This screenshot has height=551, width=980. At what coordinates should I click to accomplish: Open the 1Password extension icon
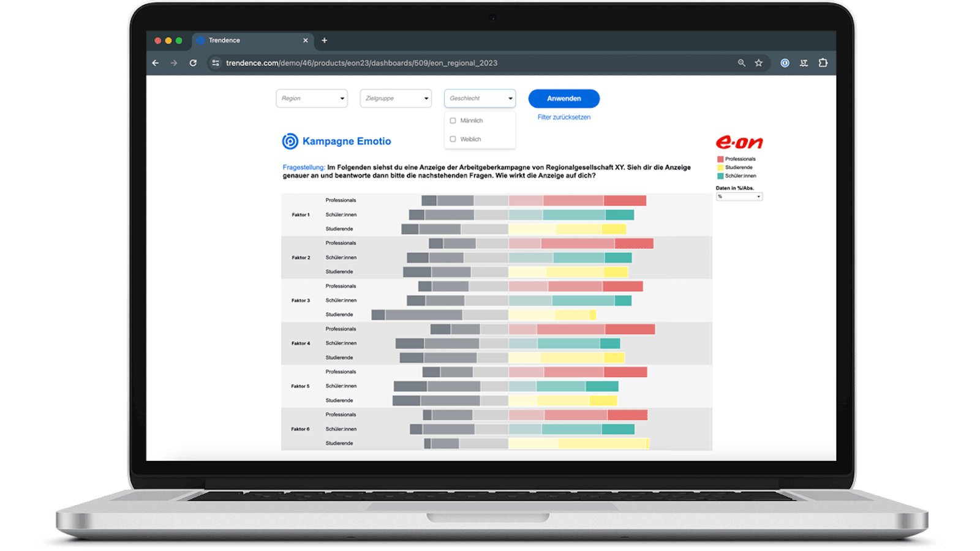click(x=785, y=63)
